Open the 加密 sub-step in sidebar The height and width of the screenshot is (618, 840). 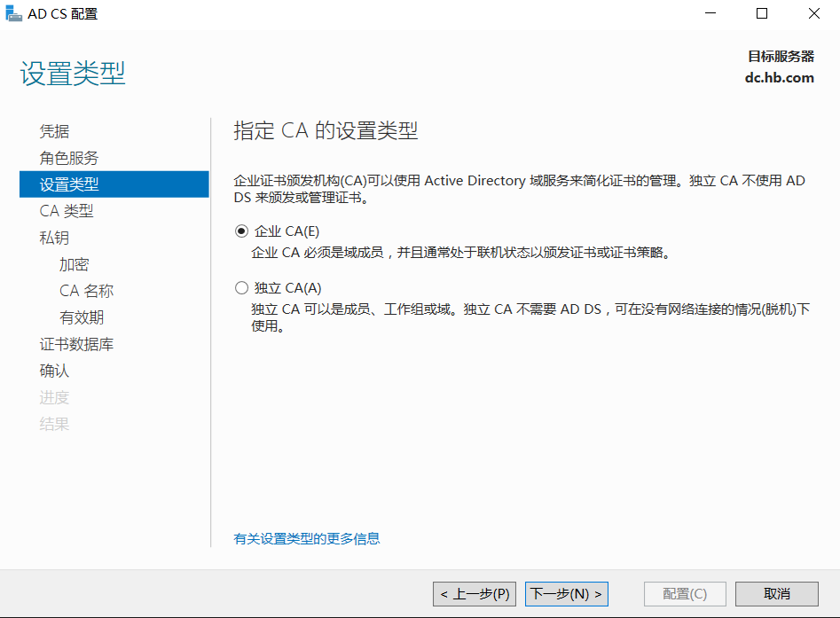coord(74,264)
